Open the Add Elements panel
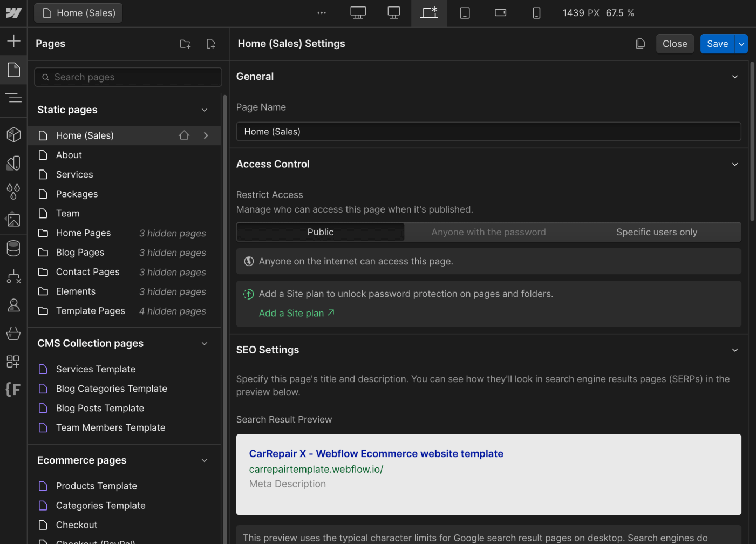Image resolution: width=756 pixels, height=544 pixels. point(13,40)
